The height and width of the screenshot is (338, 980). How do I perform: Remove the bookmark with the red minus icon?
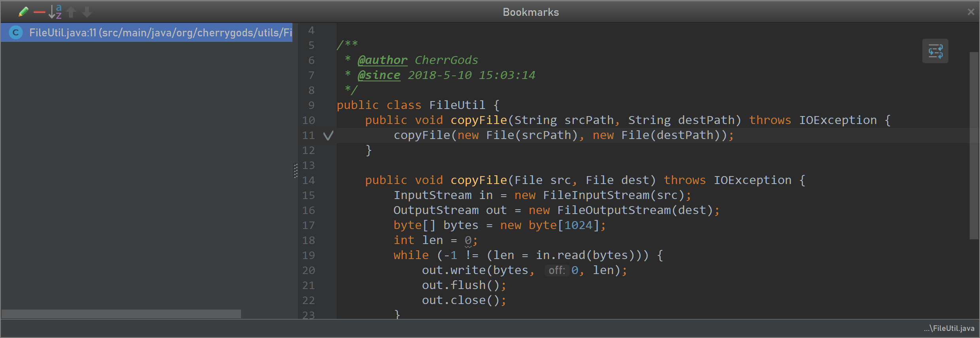[39, 13]
